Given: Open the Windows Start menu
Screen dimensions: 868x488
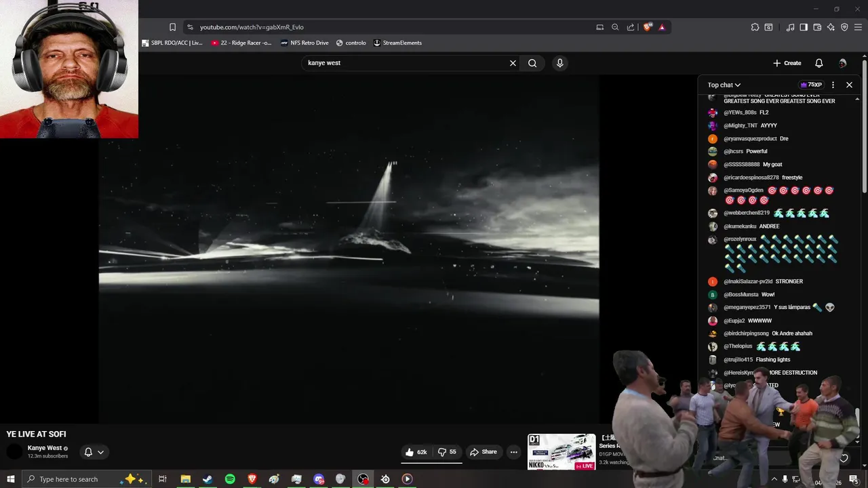Looking at the screenshot, I should point(10,479).
